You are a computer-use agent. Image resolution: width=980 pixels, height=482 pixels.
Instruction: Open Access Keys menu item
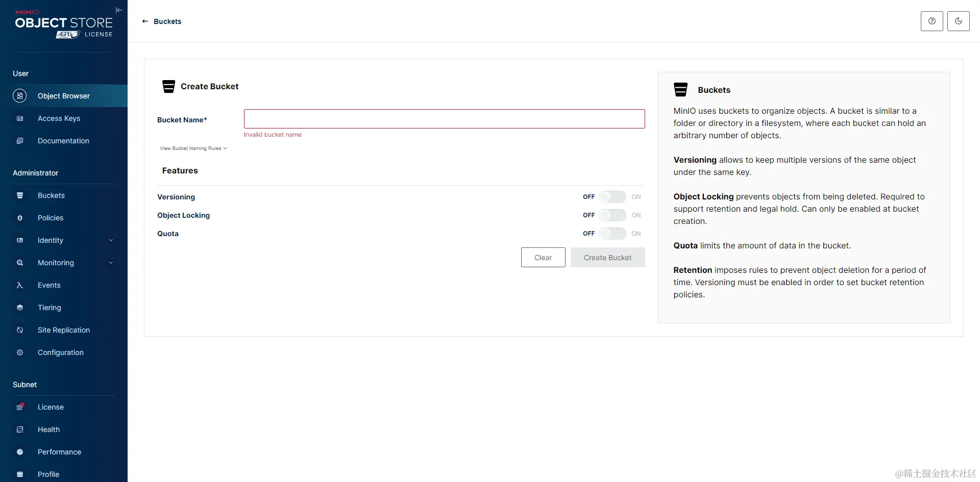point(64,118)
